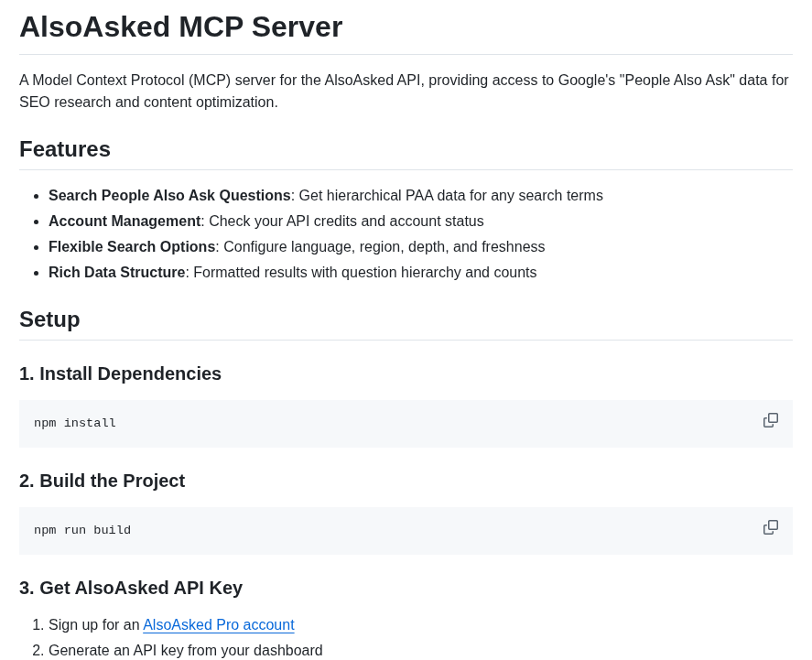
Task: Open the AlsoAsked Pro account link
Action: pos(219,625)
